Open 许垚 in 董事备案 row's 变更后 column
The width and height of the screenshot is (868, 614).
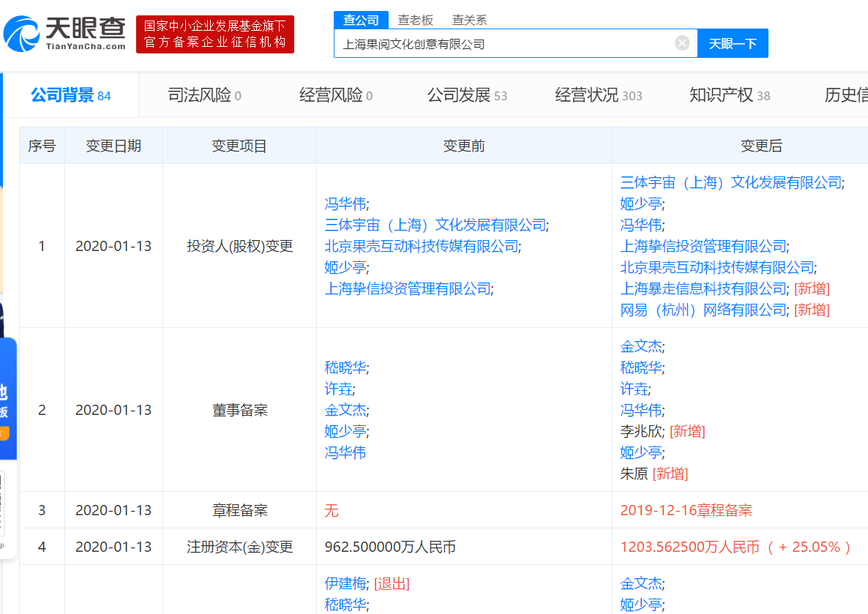pos(634,389)
